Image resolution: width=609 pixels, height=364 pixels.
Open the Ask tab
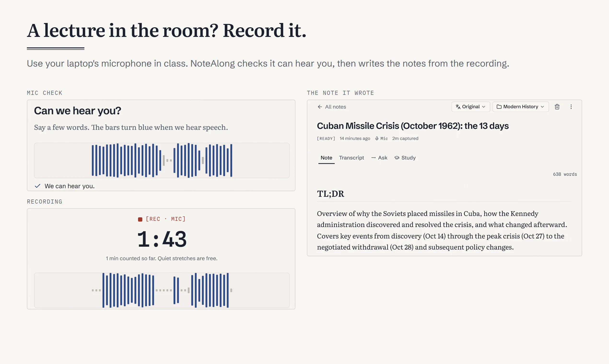pos(379,158)
